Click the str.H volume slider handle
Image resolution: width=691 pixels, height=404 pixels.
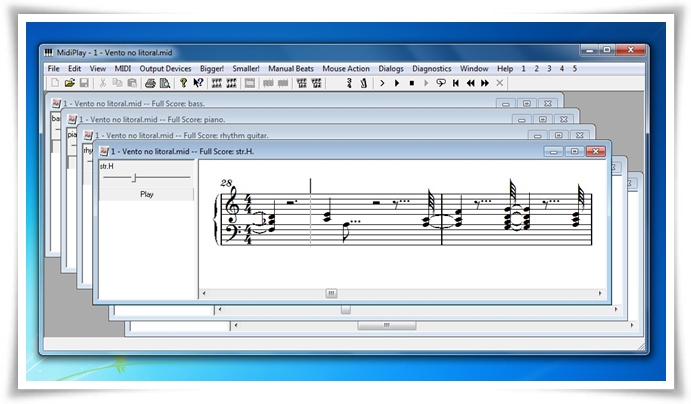pos(134,178)
